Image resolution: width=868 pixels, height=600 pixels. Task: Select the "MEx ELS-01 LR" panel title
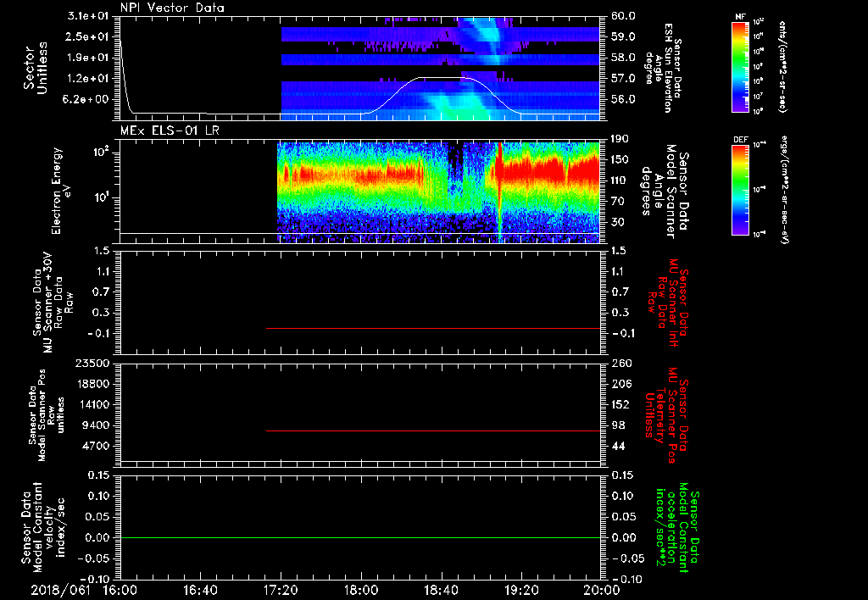(x=170, y=131)
